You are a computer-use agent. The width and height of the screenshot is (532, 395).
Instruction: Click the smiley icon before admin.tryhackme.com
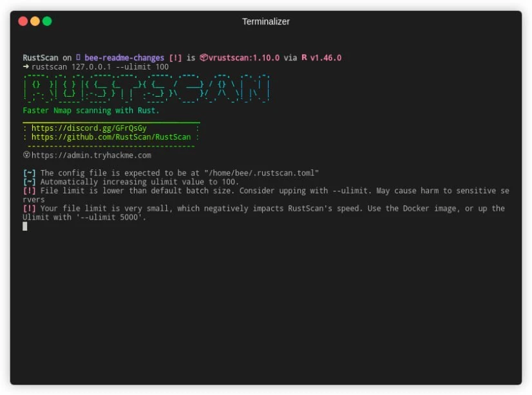[26, 155]
